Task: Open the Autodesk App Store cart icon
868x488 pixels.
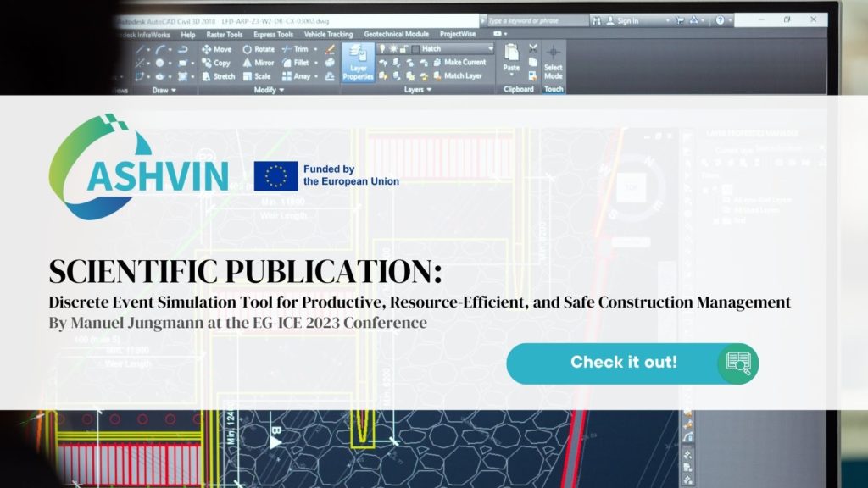Action: point(679,20)
